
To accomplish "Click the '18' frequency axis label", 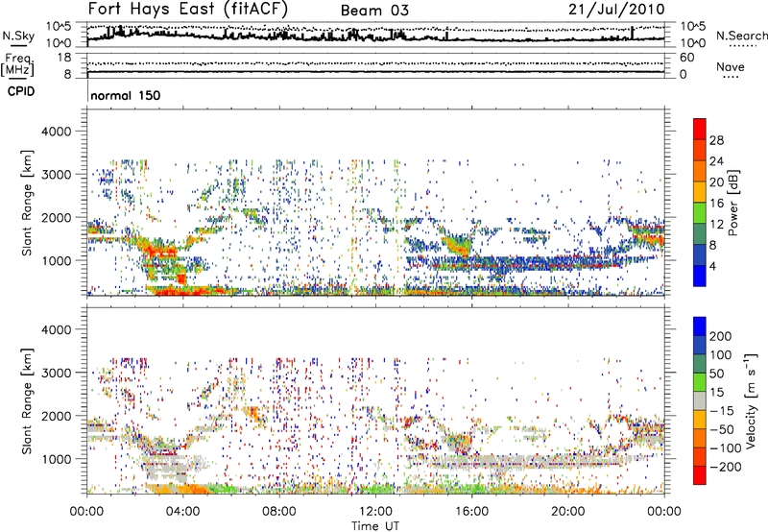I will 64,58.
